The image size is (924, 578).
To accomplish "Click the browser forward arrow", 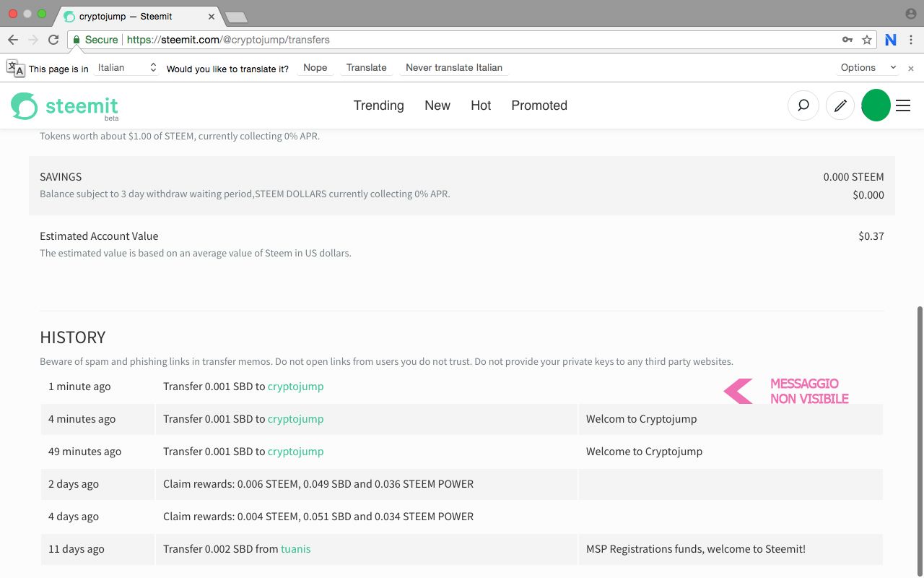I will (x=33, y=40).
